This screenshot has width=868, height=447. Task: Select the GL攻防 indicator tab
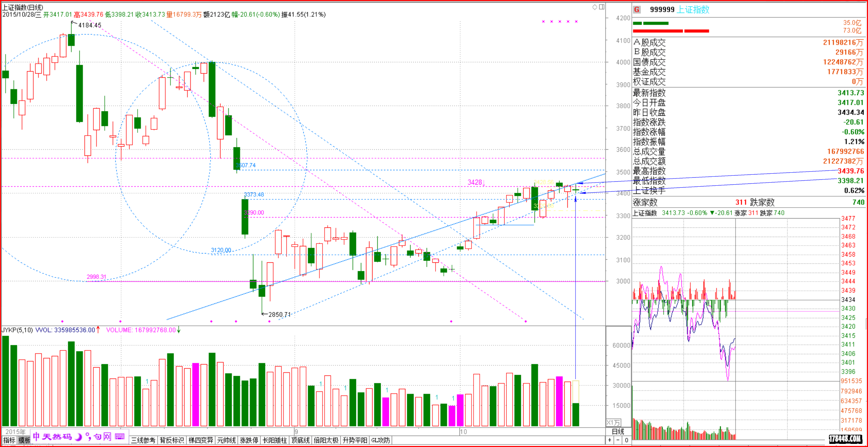click(381, 440)
